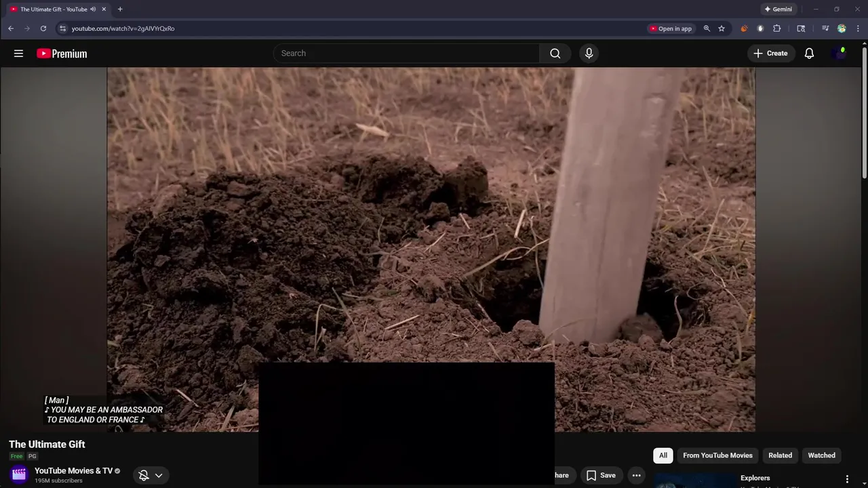Open the Explorers video thumbnail
Screen dimensions: 868x488
694,480
